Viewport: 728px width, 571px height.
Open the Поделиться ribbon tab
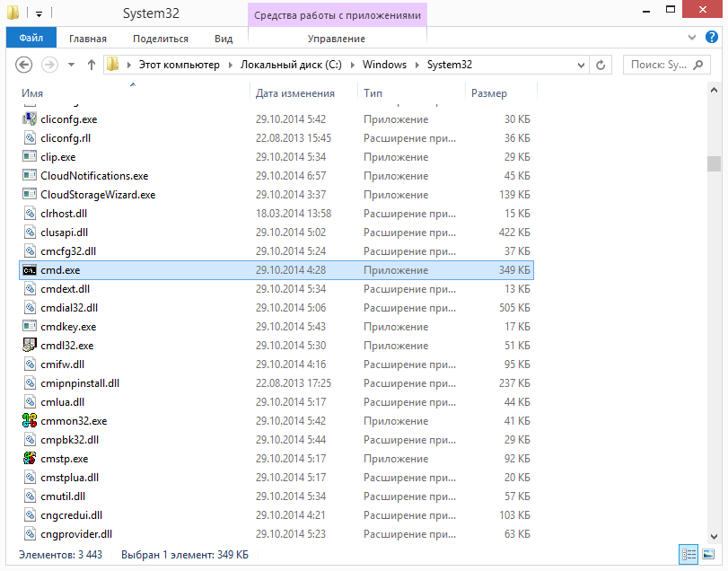click(161, 39)
